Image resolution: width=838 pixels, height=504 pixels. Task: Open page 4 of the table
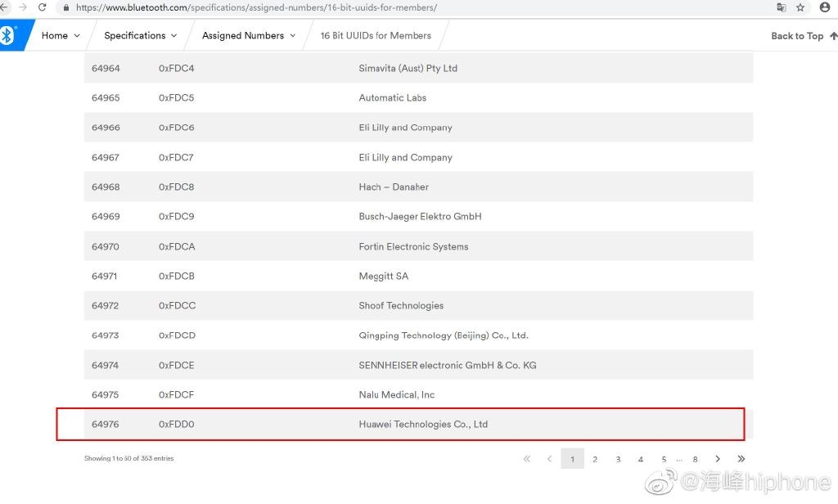(641, 459)
